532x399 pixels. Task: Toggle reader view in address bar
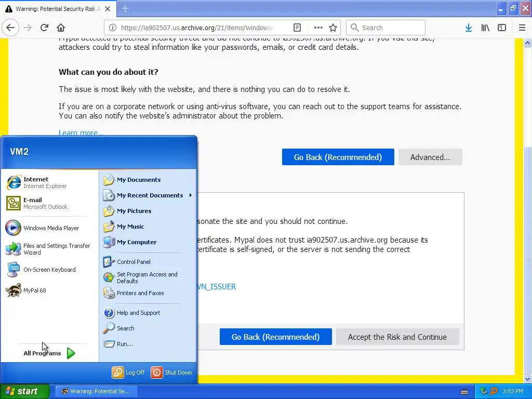point(297,28)
